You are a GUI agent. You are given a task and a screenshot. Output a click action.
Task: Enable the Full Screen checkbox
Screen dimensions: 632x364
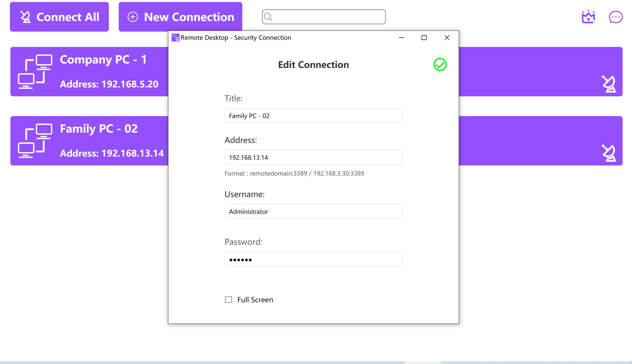228,300
